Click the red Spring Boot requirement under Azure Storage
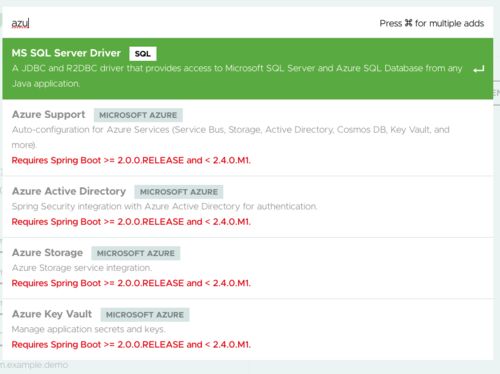This screenshot has height=374, width=500. tap(131, 283)
